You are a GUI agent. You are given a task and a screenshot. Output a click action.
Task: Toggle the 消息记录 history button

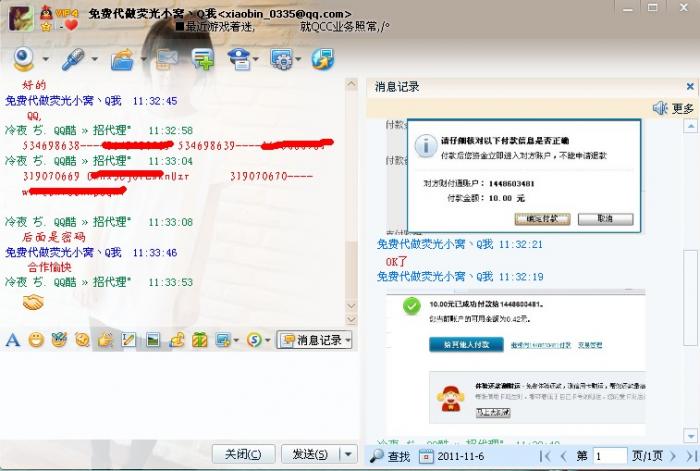click(x=314, y=340)
